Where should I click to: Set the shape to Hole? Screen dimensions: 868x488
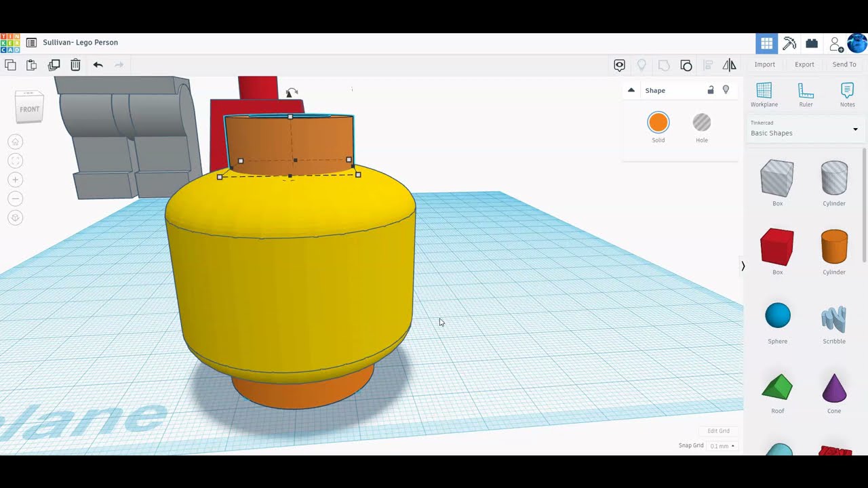point(702,123)
